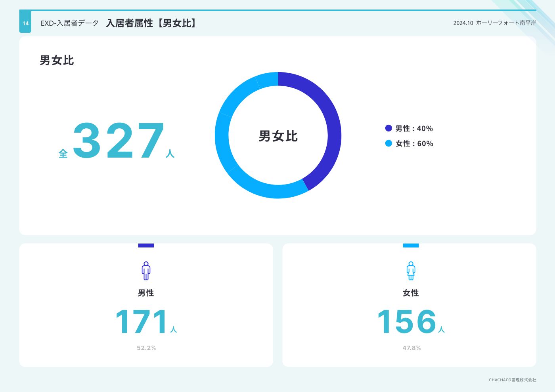Screen dimensions: 555x392
Task: Select the 47.8% percentage text
Action: [411, 348]
